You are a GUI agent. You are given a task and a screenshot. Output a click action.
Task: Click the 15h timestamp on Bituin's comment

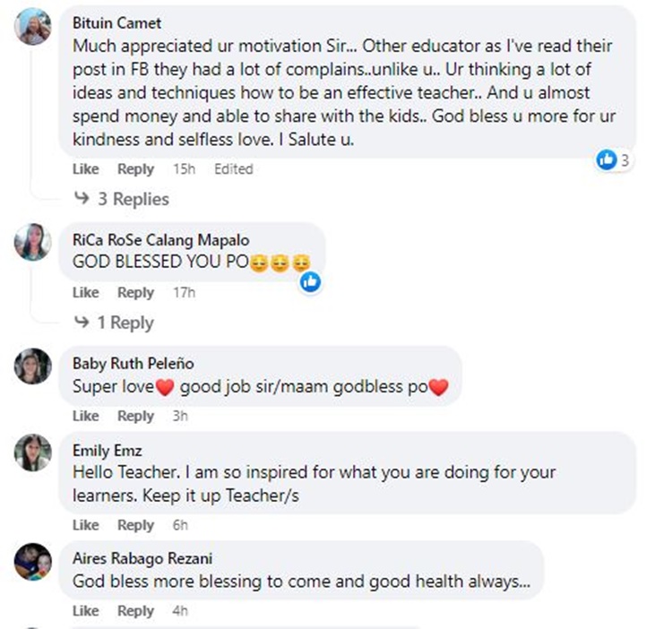click(184, 169)
